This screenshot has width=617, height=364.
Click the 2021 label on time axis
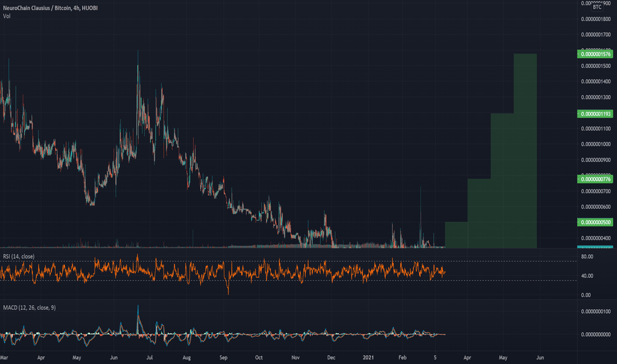click(x=368, y=357)
